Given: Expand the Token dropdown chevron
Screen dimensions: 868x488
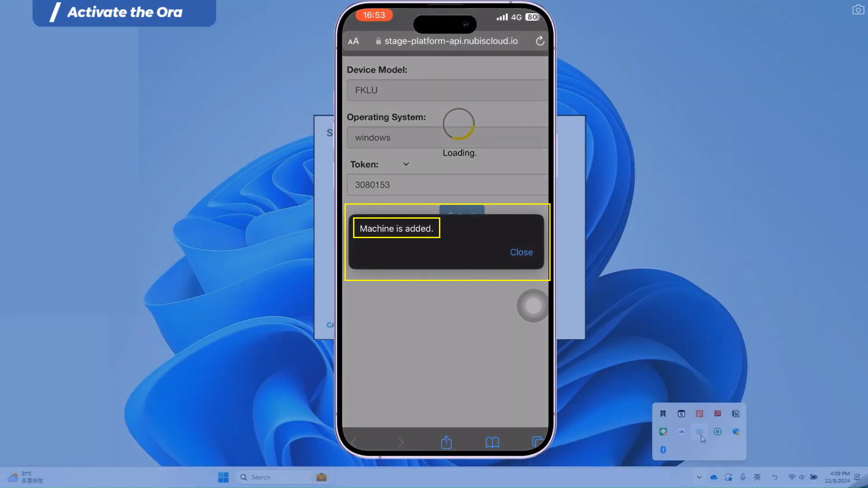Looking at the screenshot, I should 406,164.
